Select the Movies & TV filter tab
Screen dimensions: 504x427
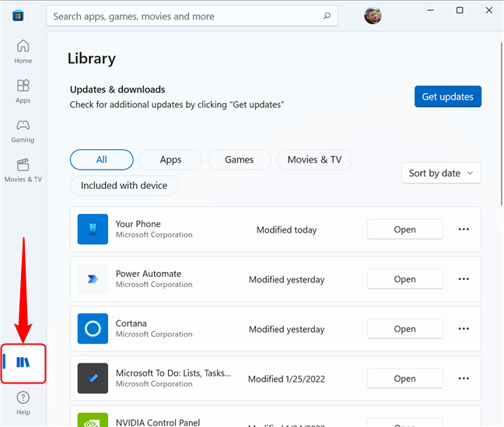(x=314, y=159)
